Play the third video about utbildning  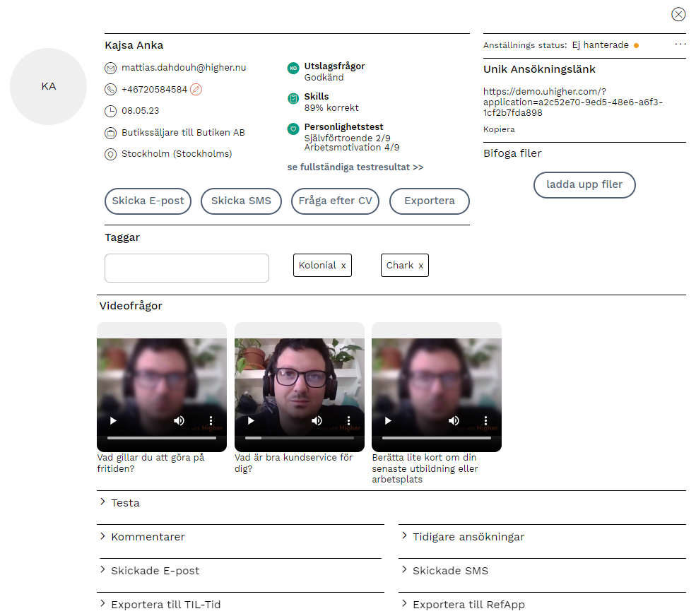point(388,421)
